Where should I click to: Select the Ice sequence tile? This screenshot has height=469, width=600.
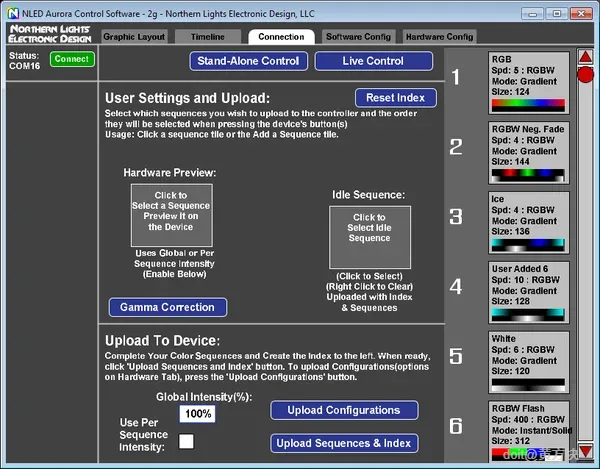coord(528,223)
